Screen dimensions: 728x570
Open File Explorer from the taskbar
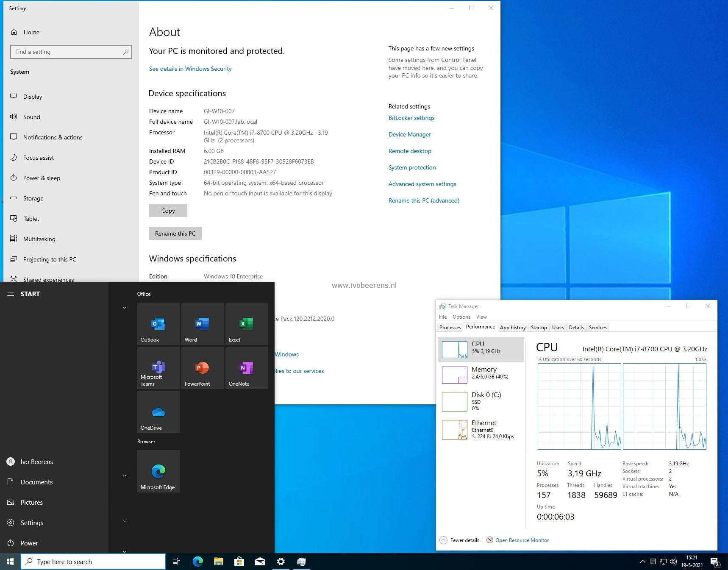(x=218, y=562)
